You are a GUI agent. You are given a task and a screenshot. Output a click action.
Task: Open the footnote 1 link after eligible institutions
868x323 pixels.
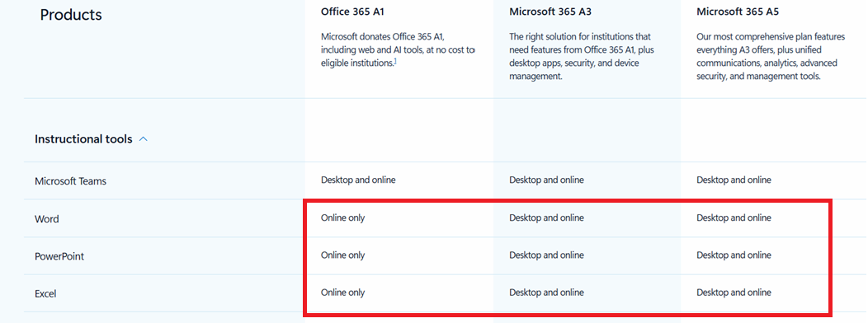point(394,62)
